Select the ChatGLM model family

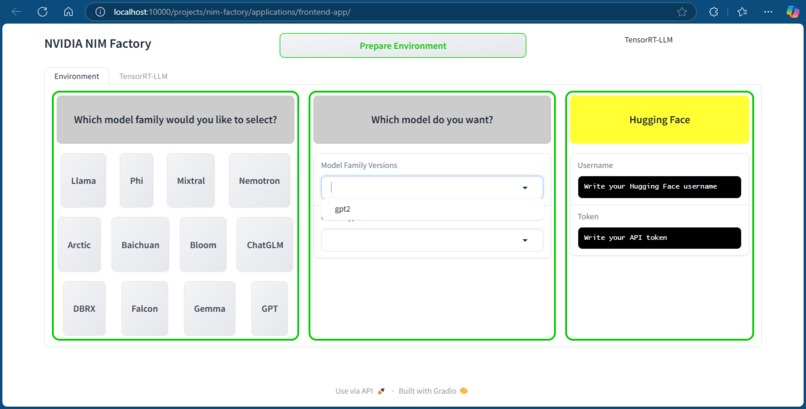coord(265,245)
